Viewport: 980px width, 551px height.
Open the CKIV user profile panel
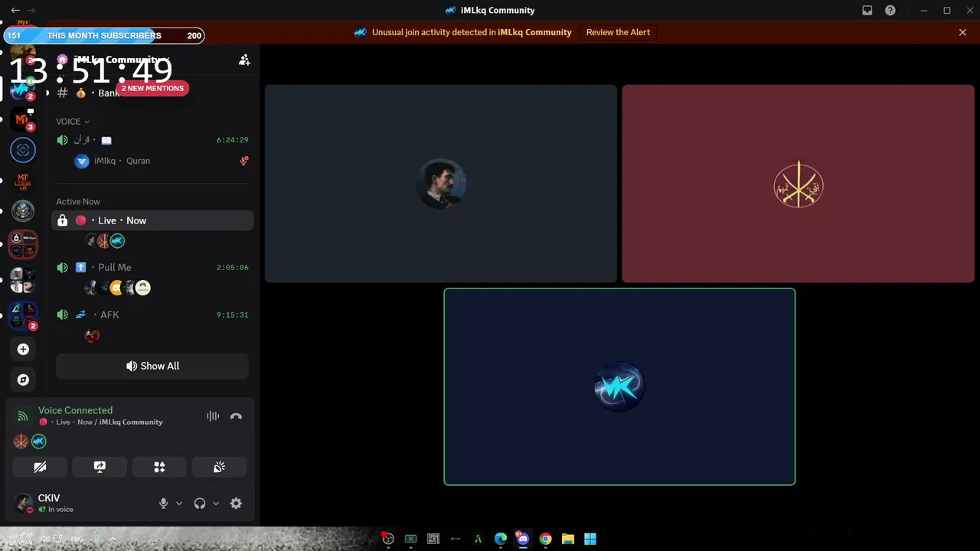pyautogui.click(x=80, y=504)
